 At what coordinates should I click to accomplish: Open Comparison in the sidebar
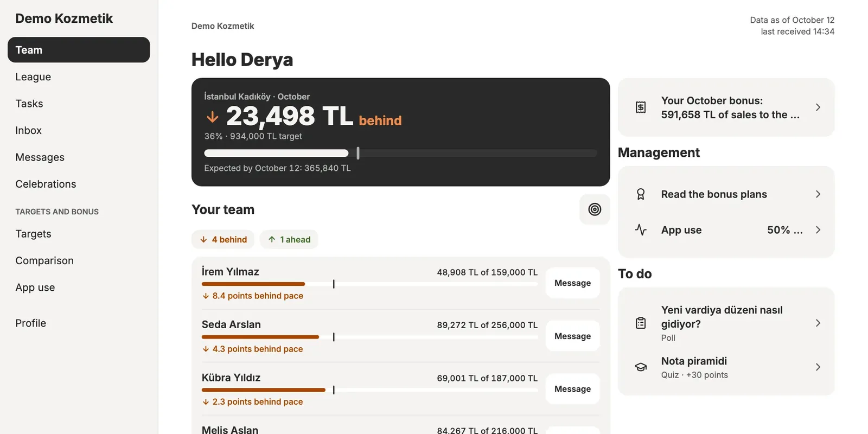(x=79, y=261)
